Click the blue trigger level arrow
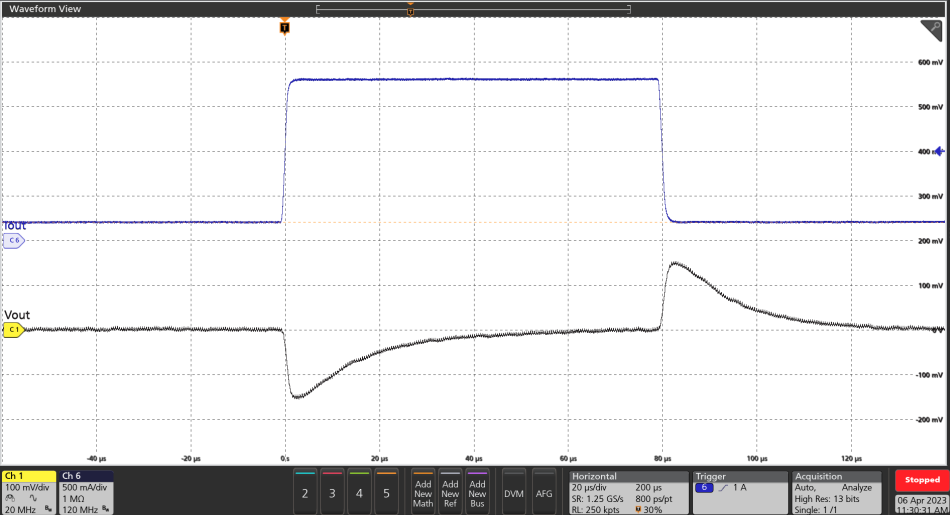 tap(938, 152)
